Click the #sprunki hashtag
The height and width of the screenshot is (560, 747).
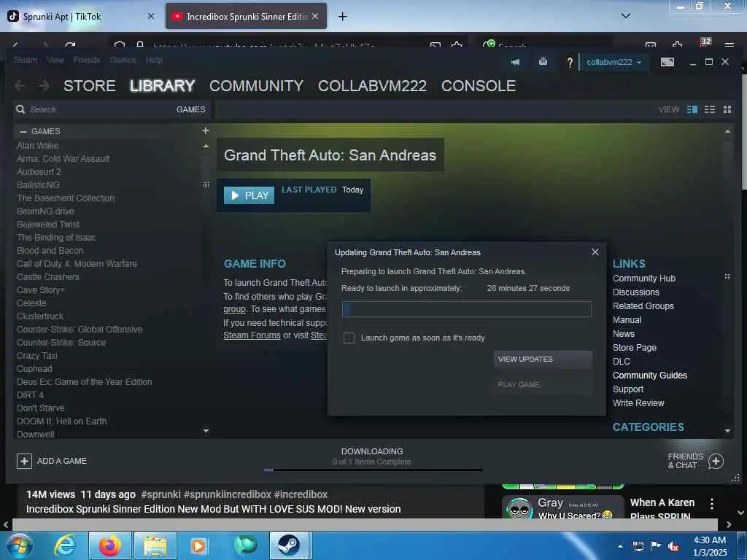point(160,494)
